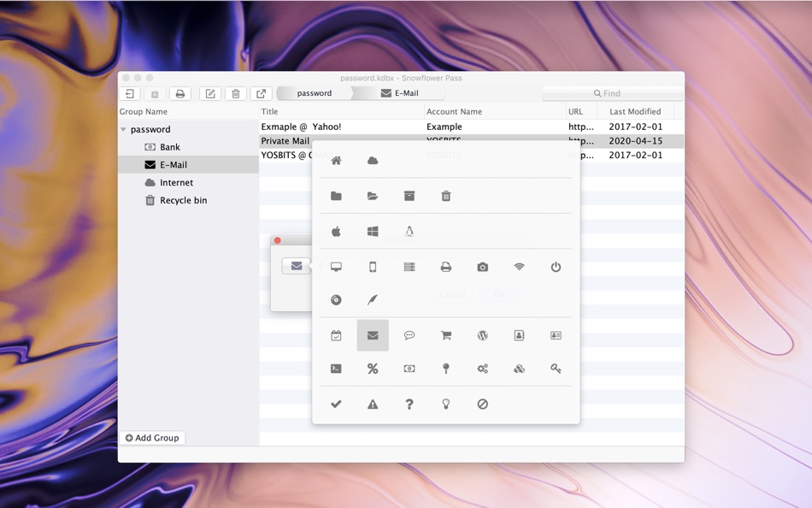Click the Example account name cell

point(444,127)
